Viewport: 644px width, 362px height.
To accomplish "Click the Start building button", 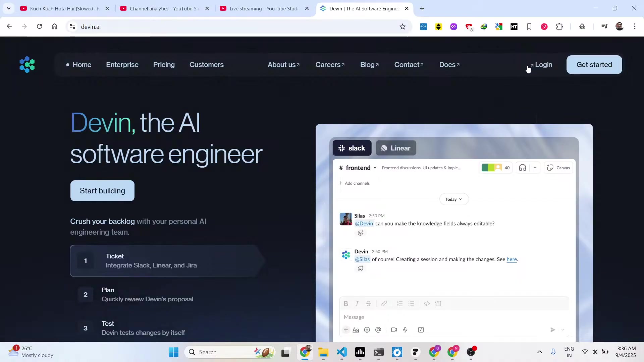I will [x=102, y=191].
